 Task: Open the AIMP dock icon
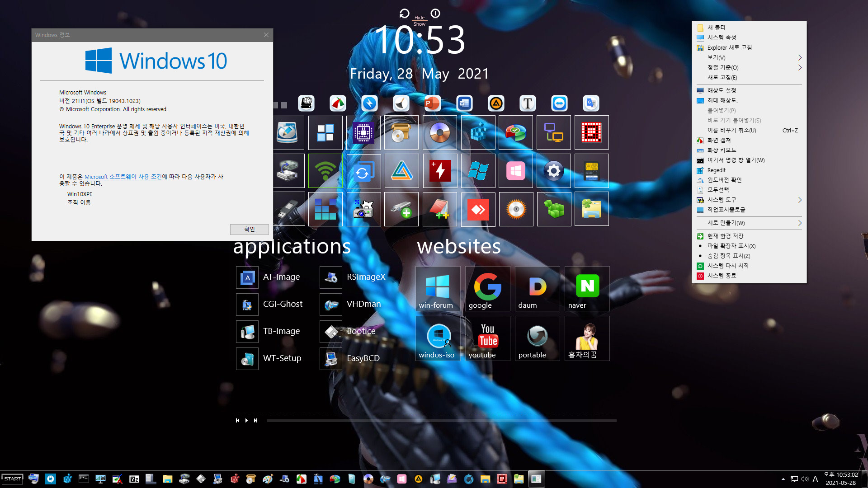(x=496, y=103)
